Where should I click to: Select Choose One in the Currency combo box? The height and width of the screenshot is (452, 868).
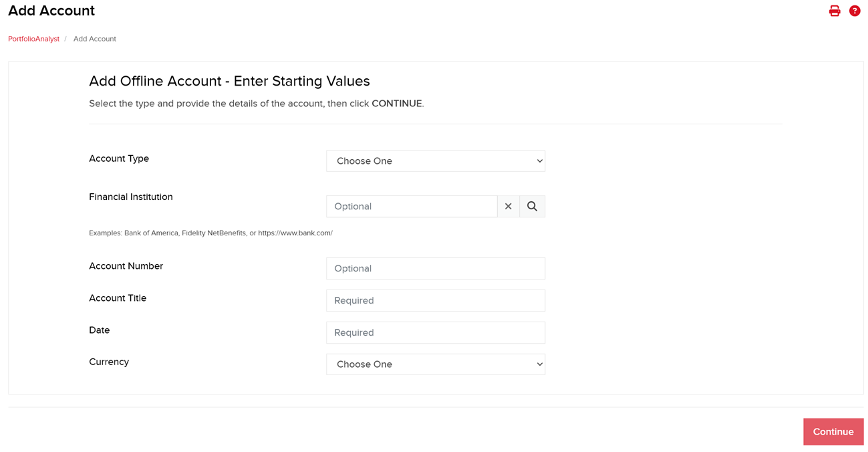tap(435, 364)
